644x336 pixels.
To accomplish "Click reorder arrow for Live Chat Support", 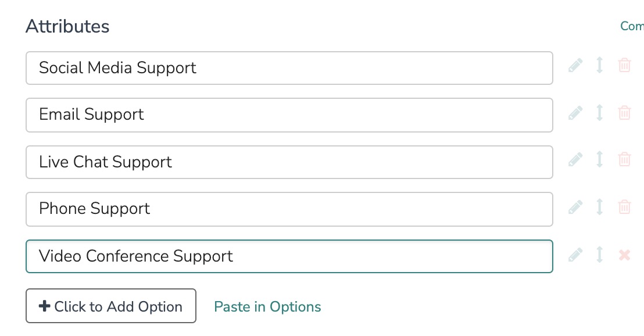I will [x=599, y=159].
